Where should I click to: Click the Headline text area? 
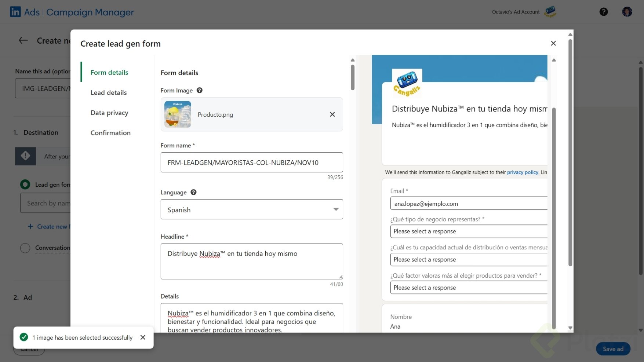252,262
